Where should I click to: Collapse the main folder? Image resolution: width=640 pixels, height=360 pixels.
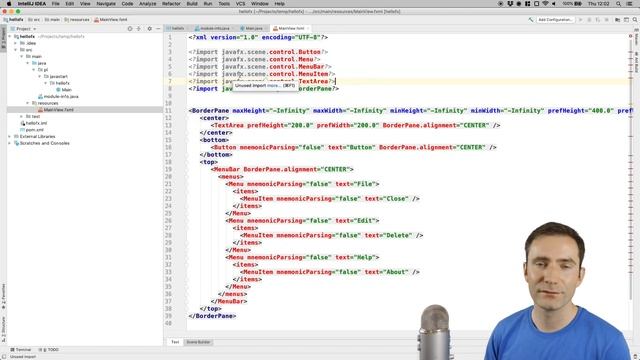point(22,56)
